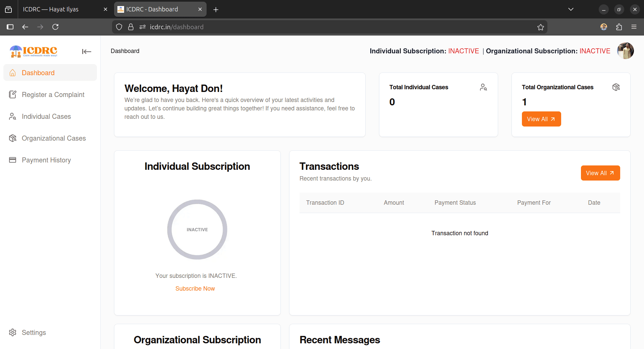644x349 pixels.
Task: Click the Transaction ID column header
Action: 325,203
